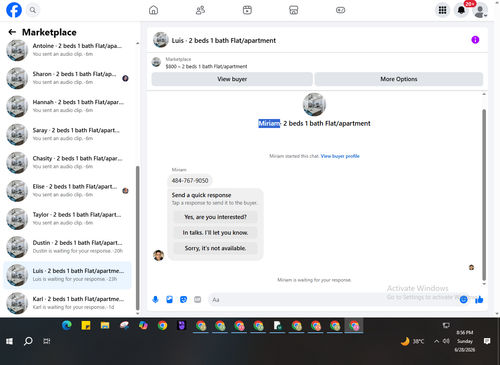500x365 pixels.
Task: Open File Explorer from the taskbar
Action: point(105,325)
